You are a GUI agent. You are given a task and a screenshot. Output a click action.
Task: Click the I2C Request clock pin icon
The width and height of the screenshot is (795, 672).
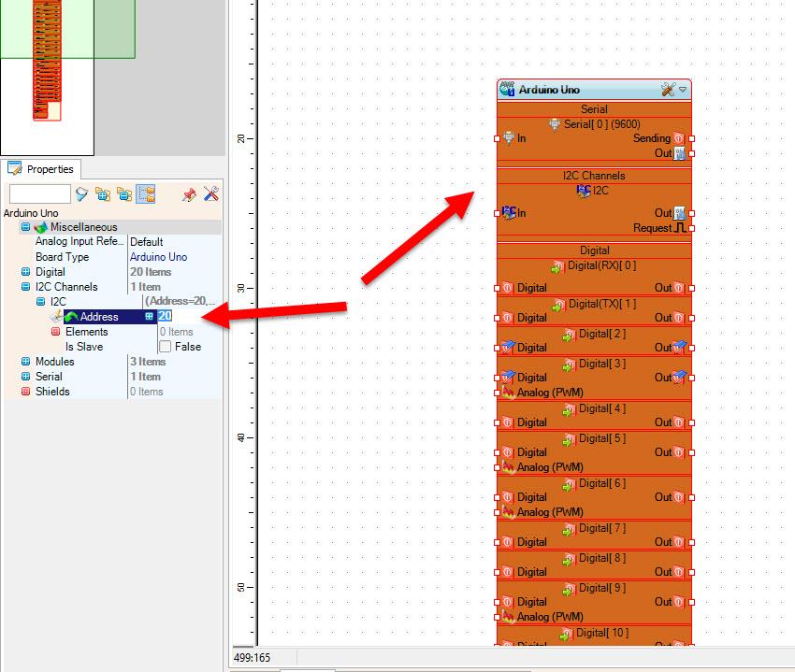(680, 228)
